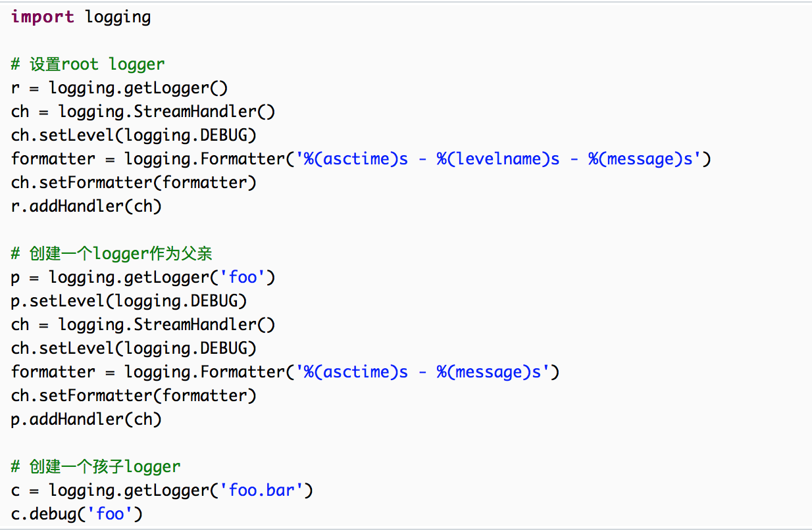Click 'c.debug' method call on last line
This screenshot has width=812, height=530.
click(x=43, y=514)
